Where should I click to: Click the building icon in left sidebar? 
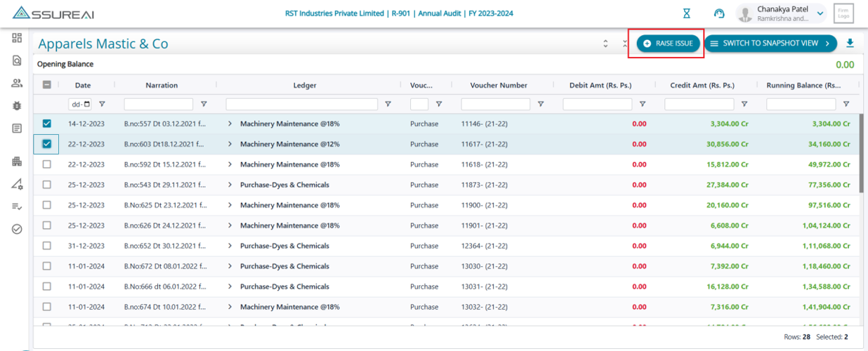point(17,161)
